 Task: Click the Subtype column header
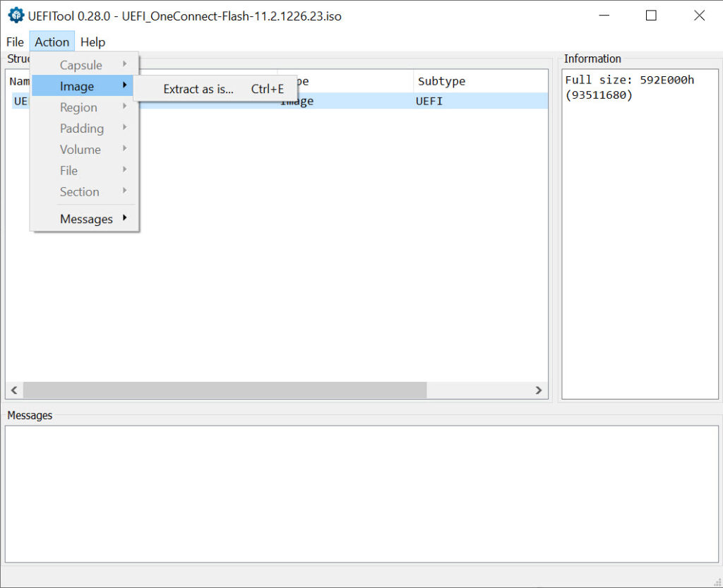[480, 81]
